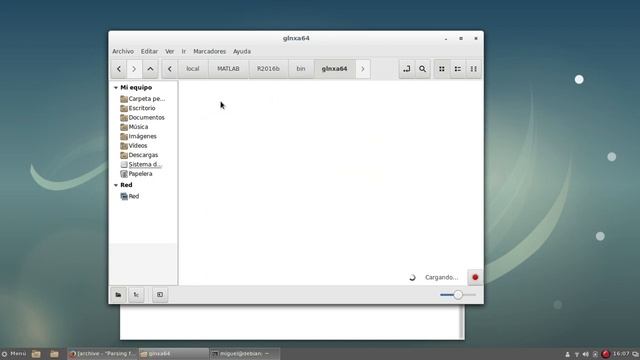Open the Archivo menu
The width and height of the screenshot is (640, 360).
[x=123, y=51]
